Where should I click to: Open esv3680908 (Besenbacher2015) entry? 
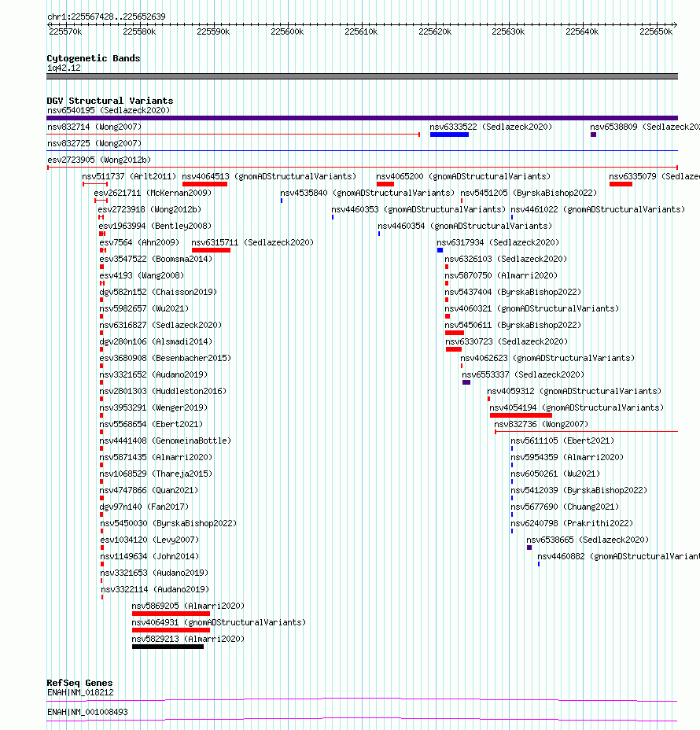tap(165, 358)
